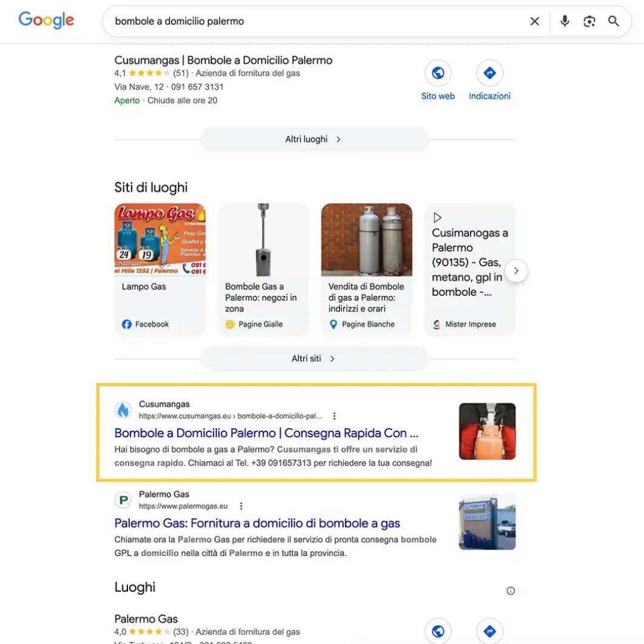Click the orange gas bottle result thumbnail
Image resolution: width=644 pixels, height=644 pixels.
(x=487, y=431)
